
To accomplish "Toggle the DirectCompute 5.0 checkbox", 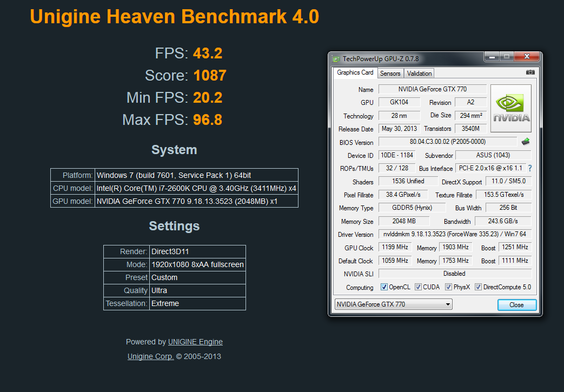I will pos(479,287).
